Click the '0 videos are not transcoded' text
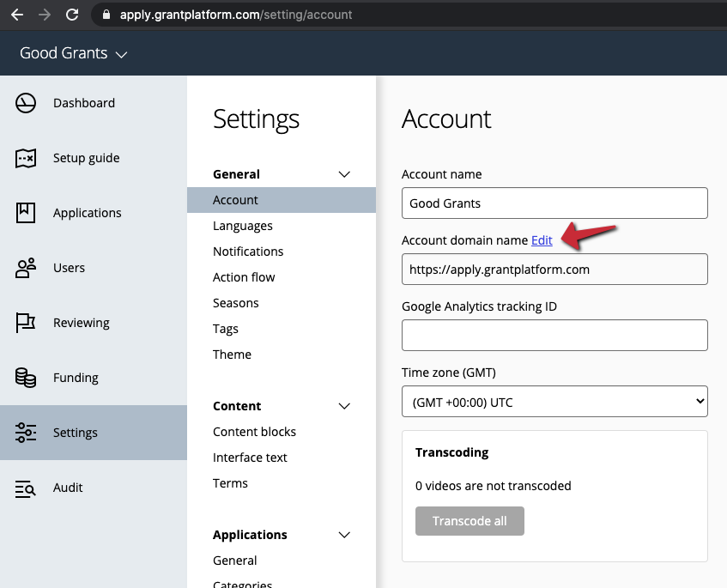Image resolution: width=727 pixels, height=588 pixels. pyautogui.click(x=494, y=486)
